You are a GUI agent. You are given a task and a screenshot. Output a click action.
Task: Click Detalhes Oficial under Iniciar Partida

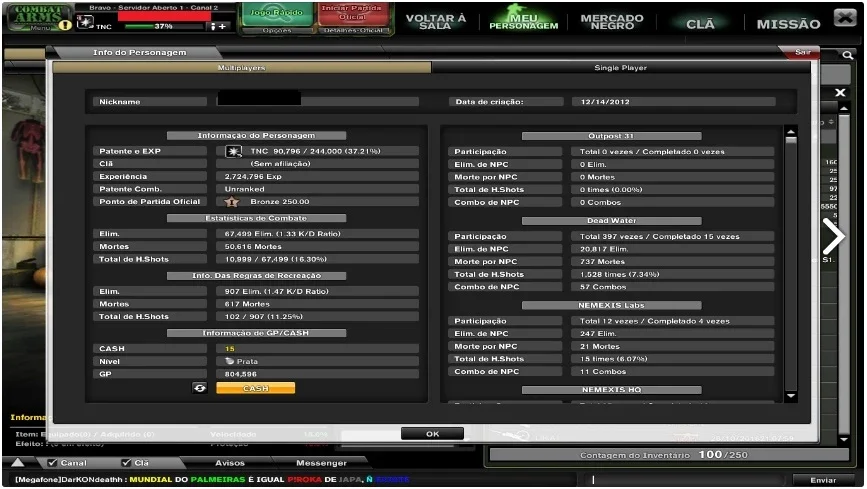356,30
